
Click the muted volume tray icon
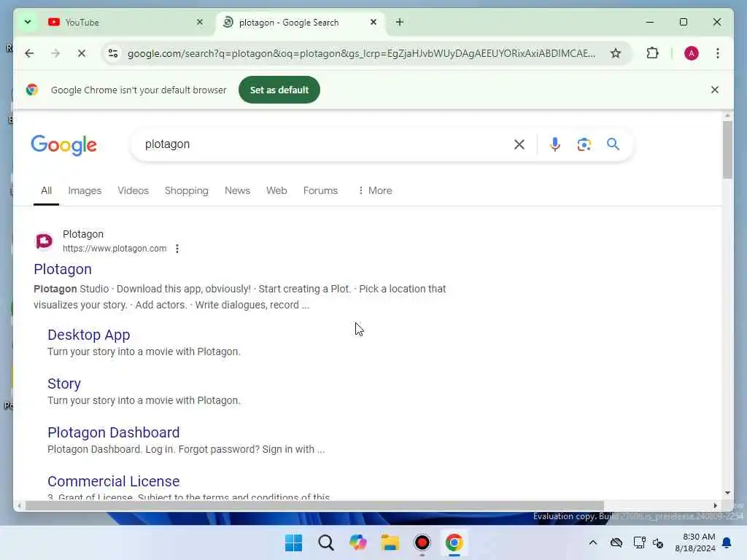[658, 542]
